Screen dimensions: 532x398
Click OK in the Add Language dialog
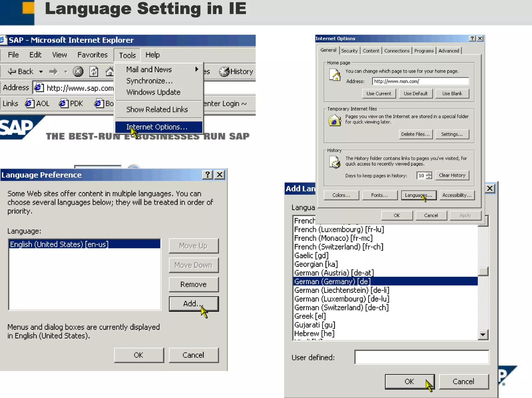410,382
